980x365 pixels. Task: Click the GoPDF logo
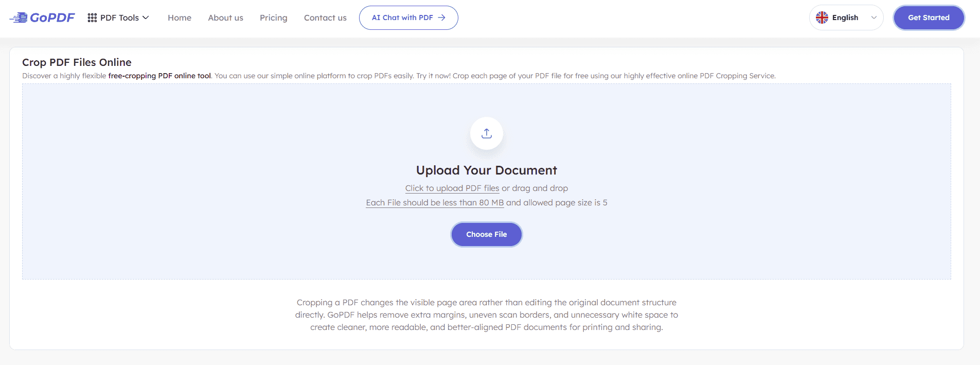pos(42,18)
